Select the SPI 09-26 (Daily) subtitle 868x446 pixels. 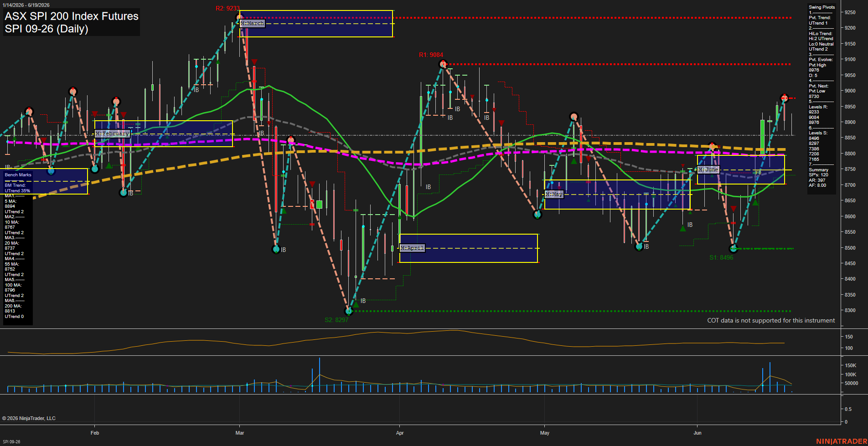click(x=46, y=29)
